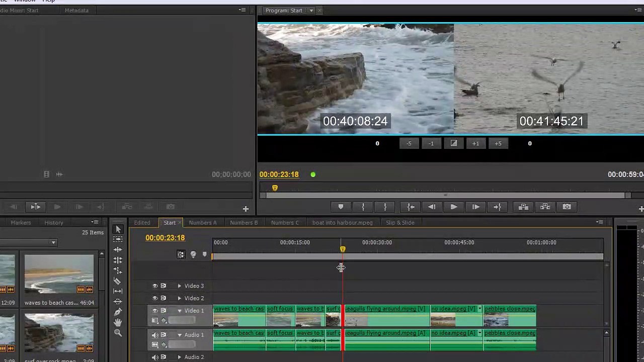This screenshot has width=644, height=362.
Task: Expand the Video 3 track
Action: [179, 286]
